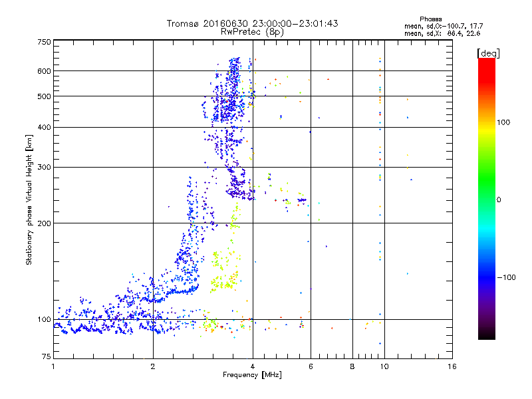532x399 pixels.
Task: Click the x-axis label 'Frequency [MHz]'
Action: [x=252, y=375]
